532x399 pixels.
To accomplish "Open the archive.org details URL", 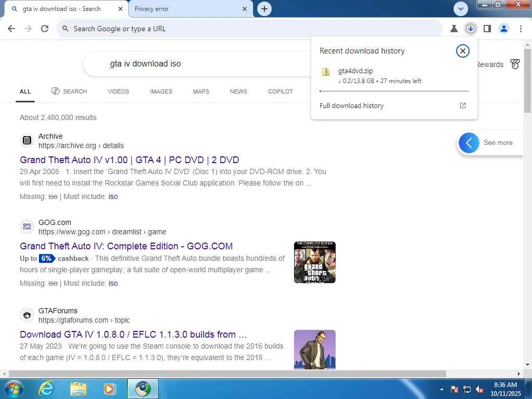I will 81,145.
